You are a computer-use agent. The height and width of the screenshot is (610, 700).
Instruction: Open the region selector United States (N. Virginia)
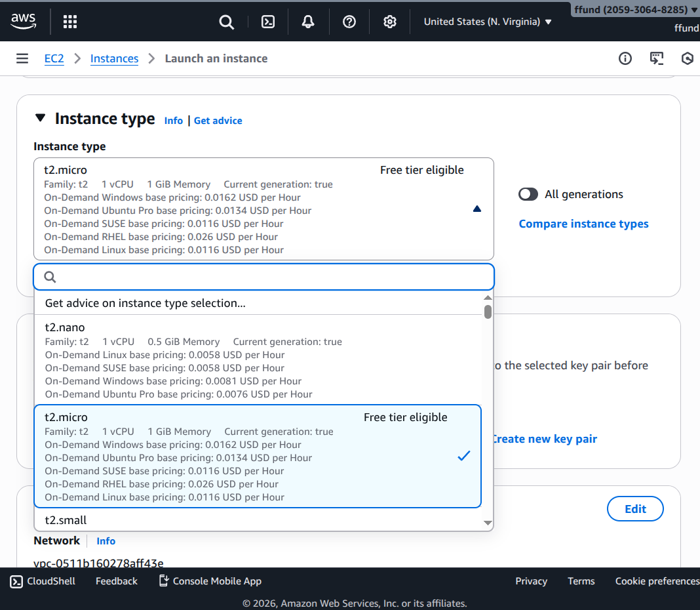488,22
